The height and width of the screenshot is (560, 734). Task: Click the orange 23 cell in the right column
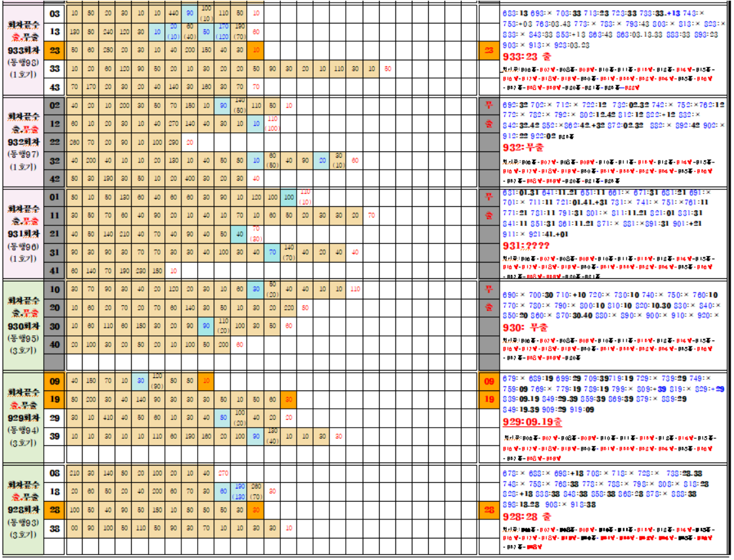pyautogui.click(x=488, y=50)
